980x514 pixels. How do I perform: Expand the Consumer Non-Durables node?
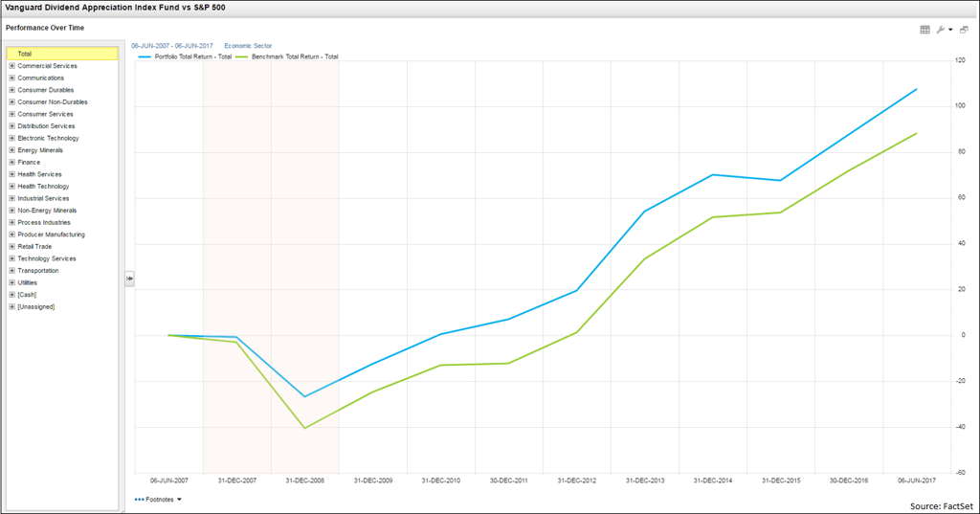11,101
